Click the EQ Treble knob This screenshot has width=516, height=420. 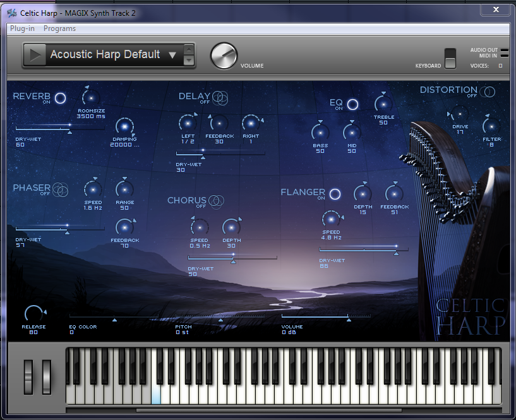383,104
